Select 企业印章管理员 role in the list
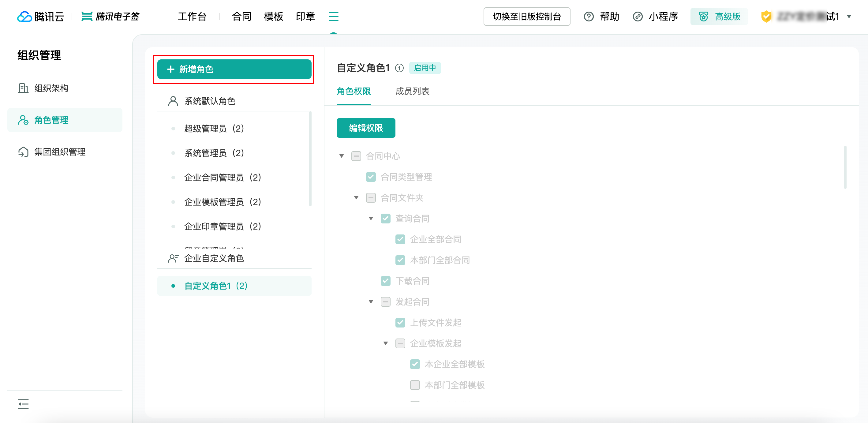 coord(223,226)
